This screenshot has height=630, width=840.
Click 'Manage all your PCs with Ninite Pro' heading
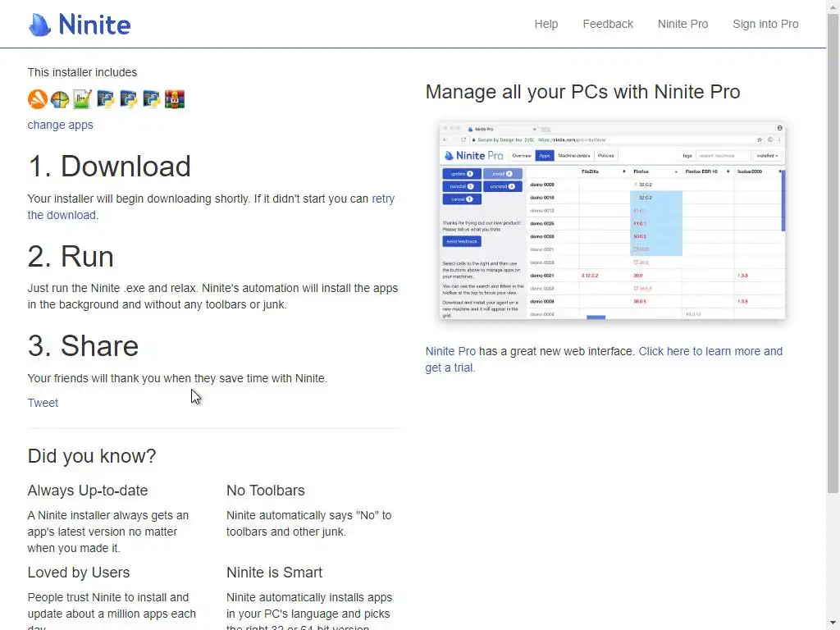point(583,92)
